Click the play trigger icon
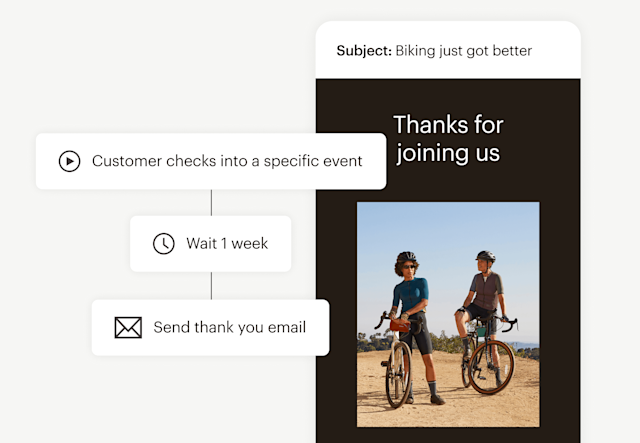This screenshot has width=640, height=443. [x=69, y=161]
